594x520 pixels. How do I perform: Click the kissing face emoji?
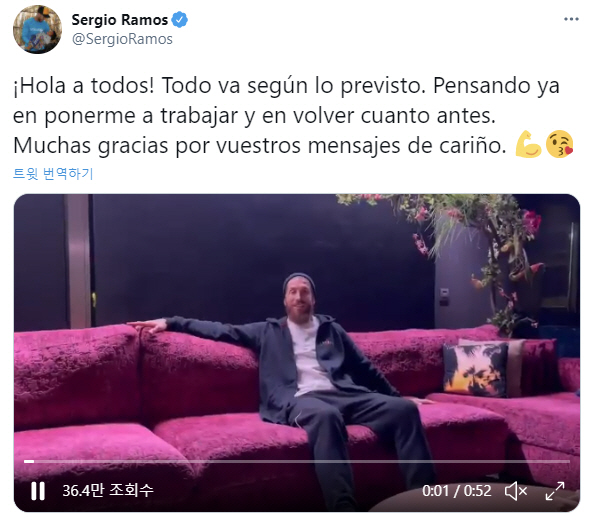tap(560, 144)
